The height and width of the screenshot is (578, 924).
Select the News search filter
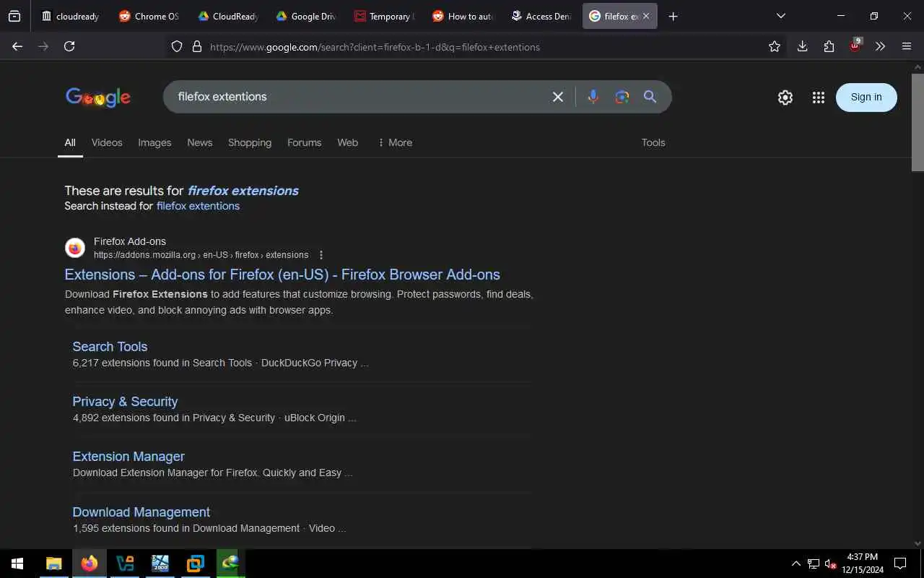coord(200,142)
